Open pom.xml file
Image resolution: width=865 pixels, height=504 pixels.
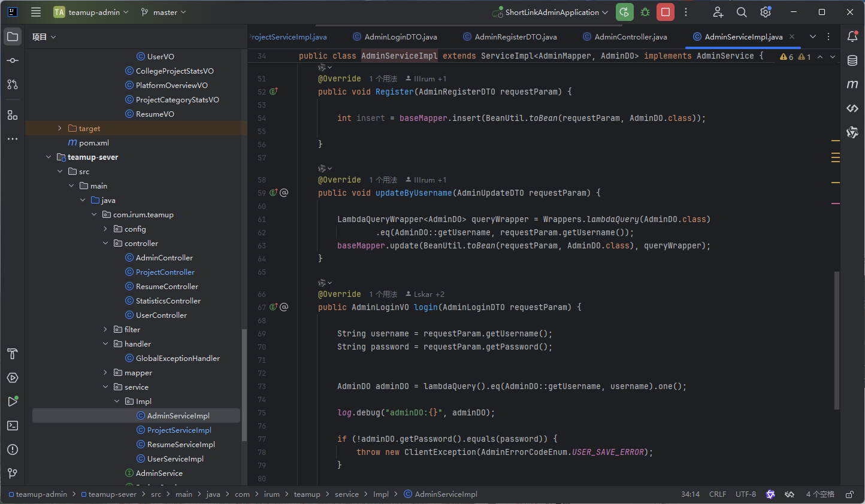click(93, 143)
